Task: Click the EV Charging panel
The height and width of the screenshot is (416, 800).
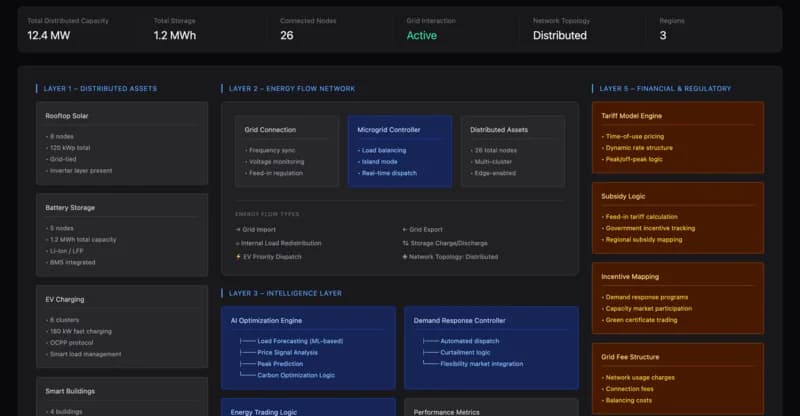Action: [x=123, y=325]
